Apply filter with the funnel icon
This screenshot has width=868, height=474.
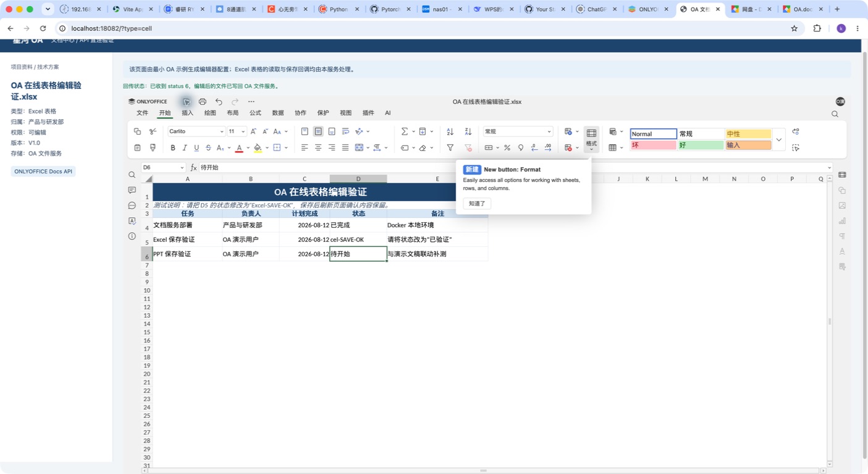450,148
